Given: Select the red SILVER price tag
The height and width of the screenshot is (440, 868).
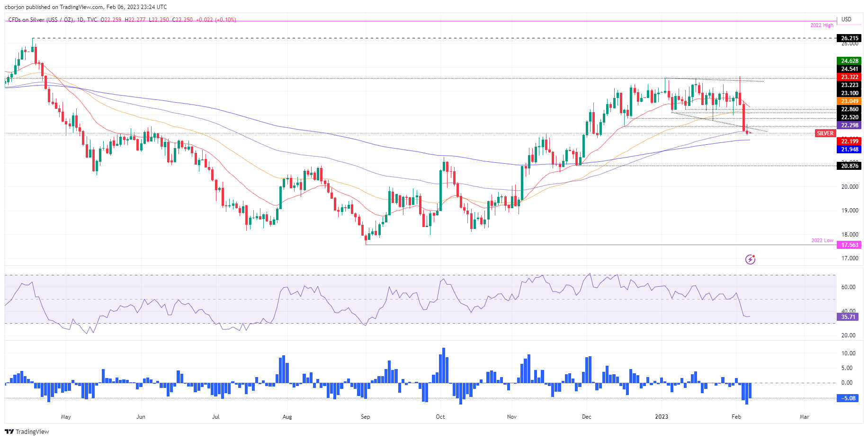Looking at the screenshot, I should [x=825, y=133].
